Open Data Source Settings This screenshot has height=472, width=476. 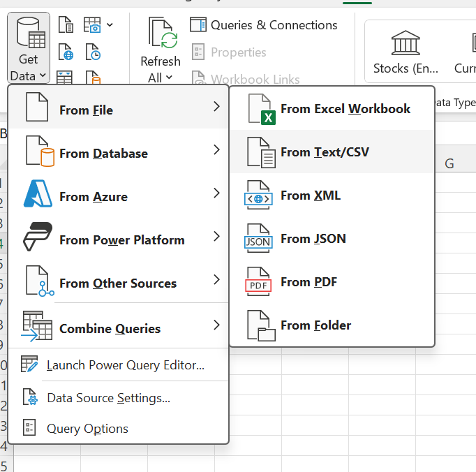119,397
